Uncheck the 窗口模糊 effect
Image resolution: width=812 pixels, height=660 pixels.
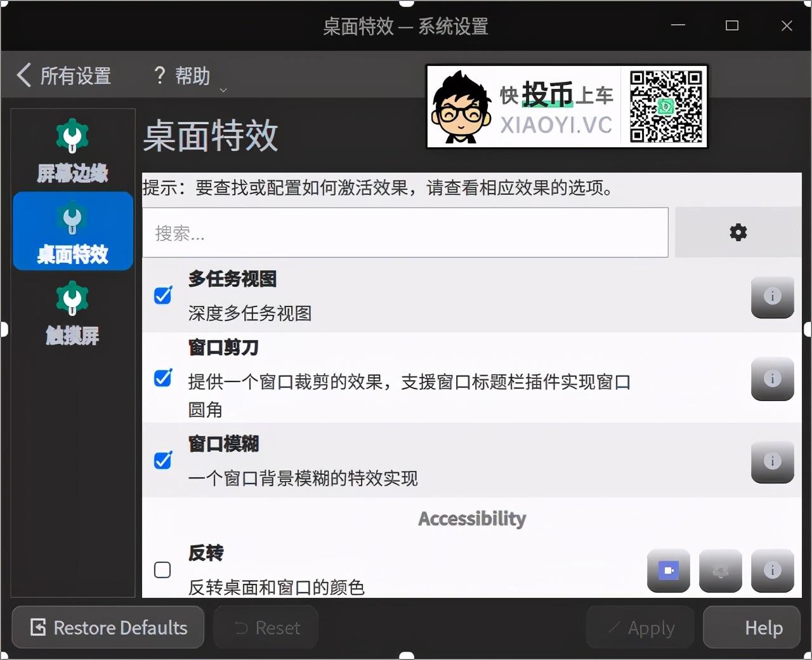click(x=162, y=461)
